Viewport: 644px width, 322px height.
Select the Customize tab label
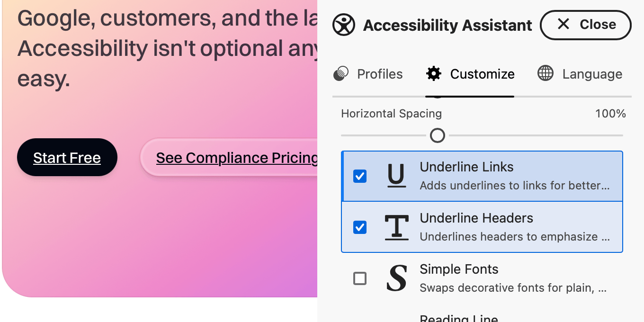click(482, 74)
